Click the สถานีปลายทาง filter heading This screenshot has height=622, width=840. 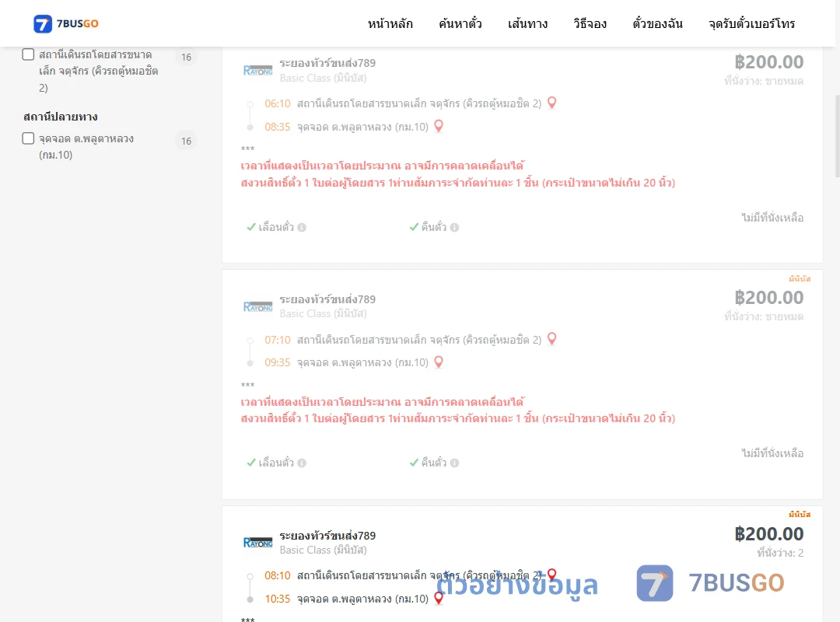(x=61, y=117)
